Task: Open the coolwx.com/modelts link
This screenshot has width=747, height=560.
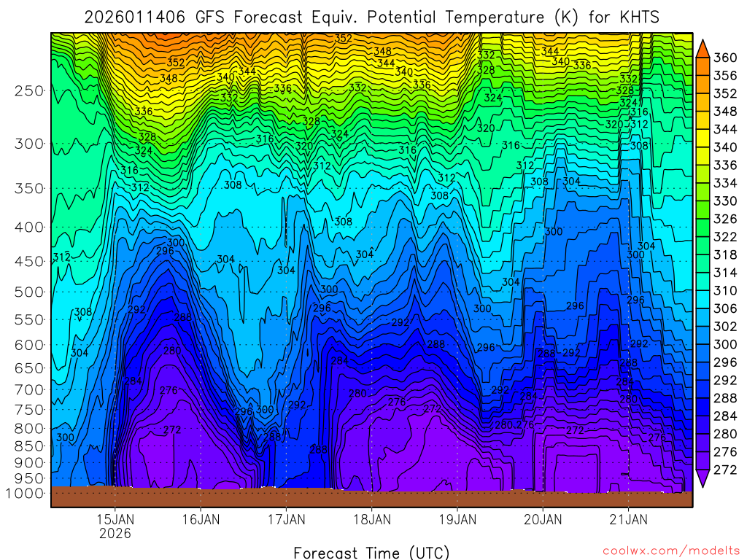Action: coord(671,551)
